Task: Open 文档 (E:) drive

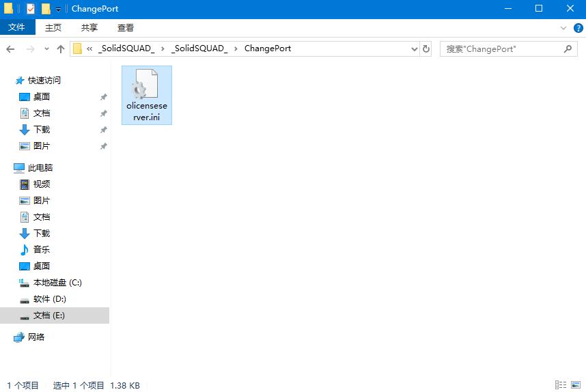Action: [x=55, y=316]
